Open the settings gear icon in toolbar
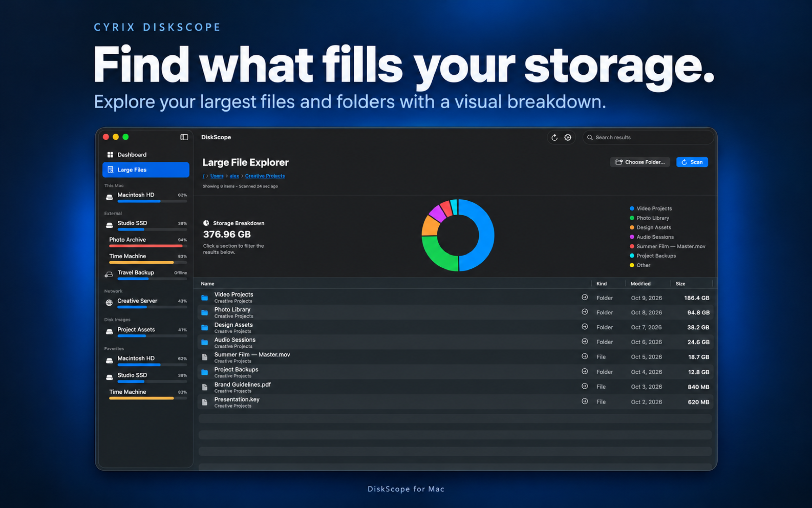 (x=568, y=137)
